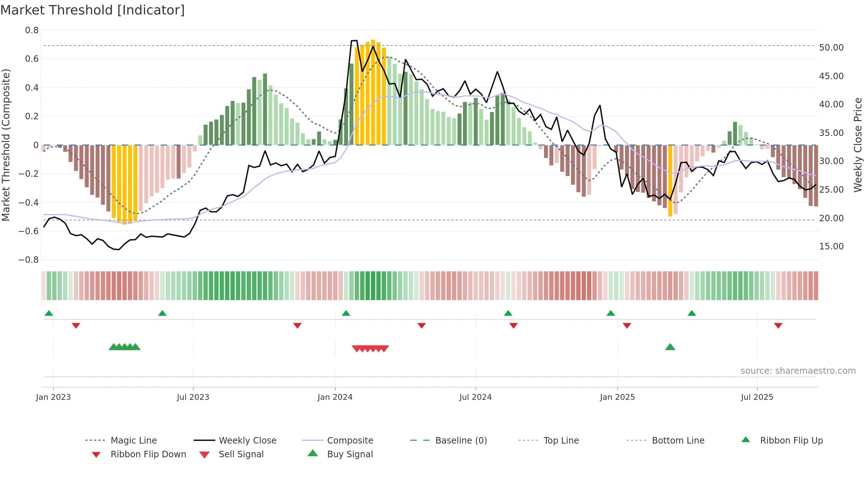The width and height of the screenshot is (868, 488).
Task: Click the Jan 2023 x-axis label
Action: pyautogui.click(x=54, y=397)
